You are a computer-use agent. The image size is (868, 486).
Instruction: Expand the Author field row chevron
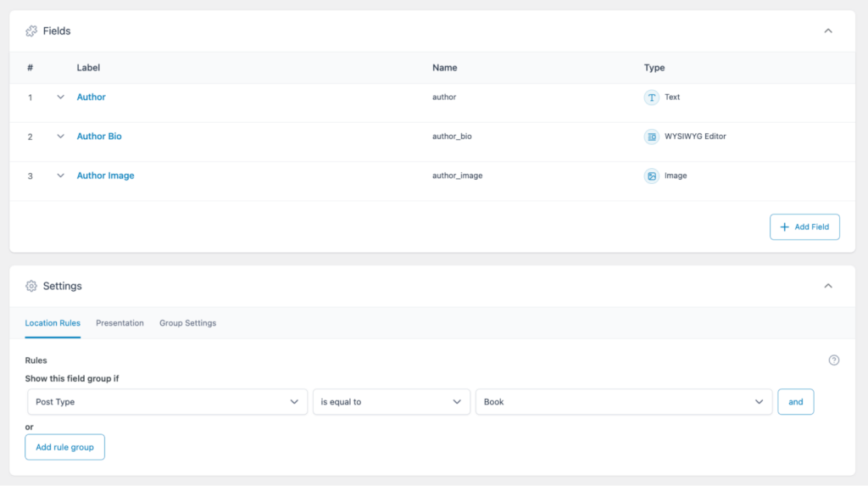(60, 98)
